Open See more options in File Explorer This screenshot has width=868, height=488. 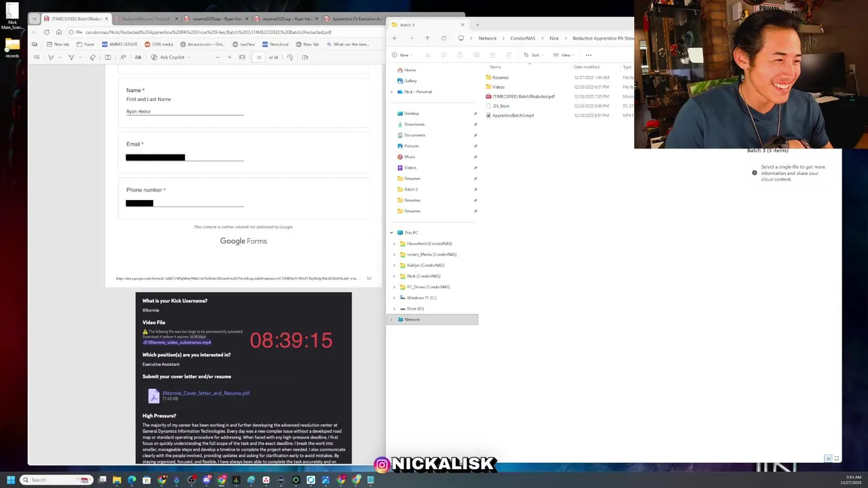[x=589, y=55]
